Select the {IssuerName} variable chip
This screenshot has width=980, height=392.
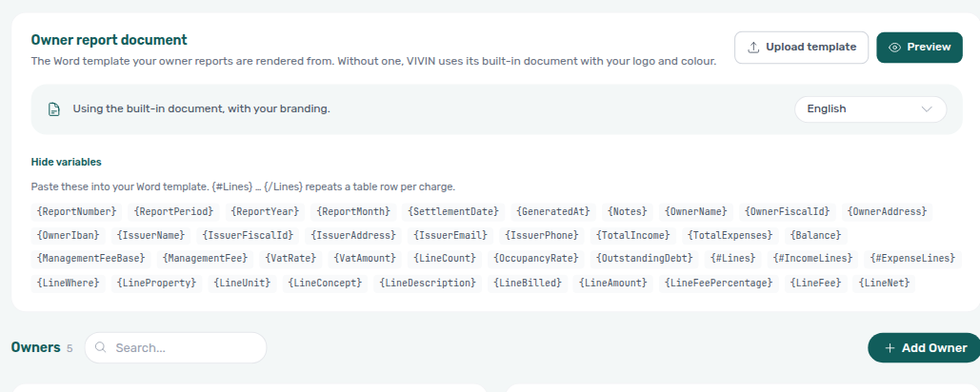pos(151,236)
